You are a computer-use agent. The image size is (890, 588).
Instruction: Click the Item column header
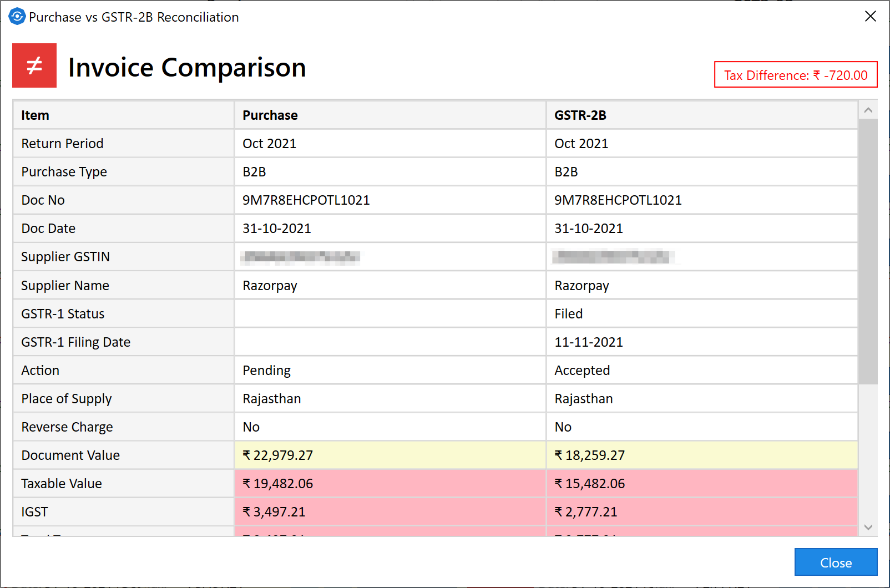[x=123, y=115]
